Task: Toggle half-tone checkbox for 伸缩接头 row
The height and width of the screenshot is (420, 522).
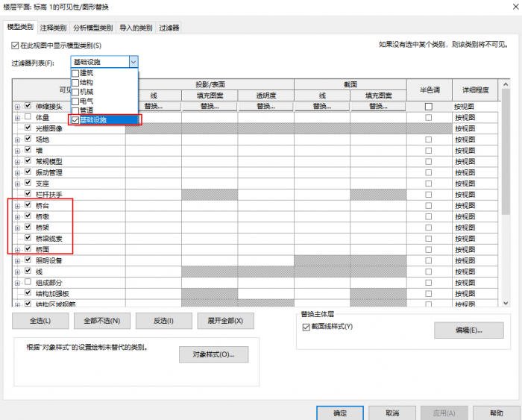Action: [428, 107]
